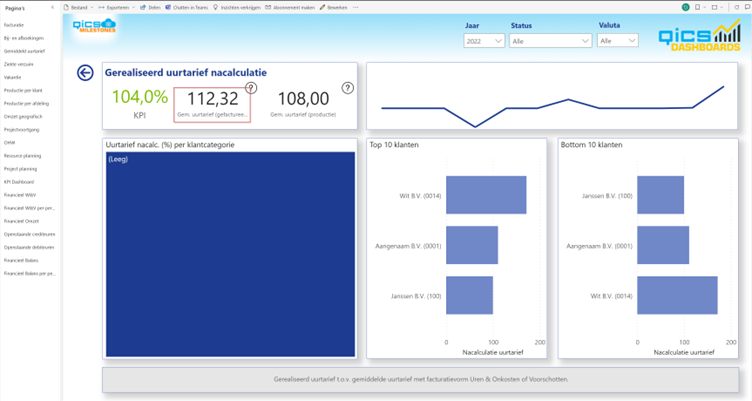Click the 'Bottom 10 klanten' chart title
This screenshot has height=401, width=752.
[x=591, y=145]
